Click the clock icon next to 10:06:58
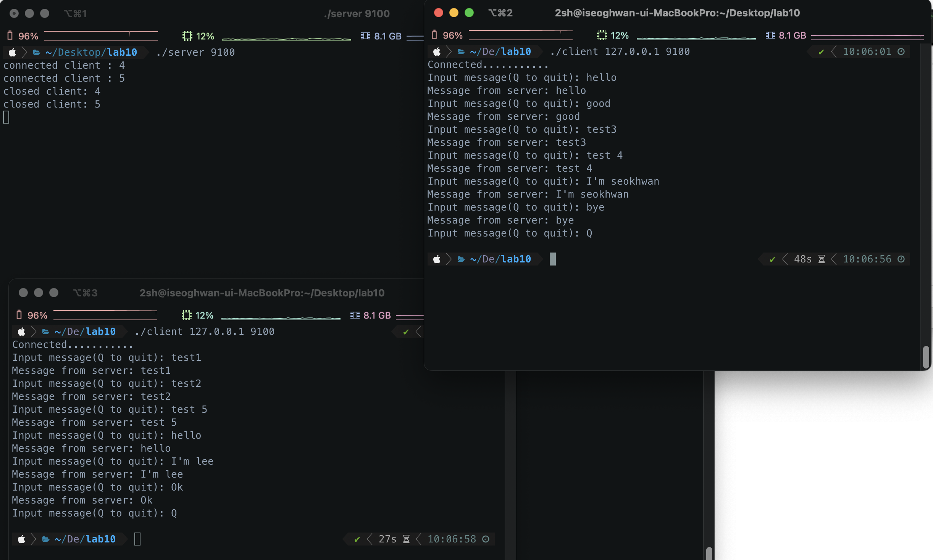This screenshot has width=933, height=560. [x=486, y=539]
